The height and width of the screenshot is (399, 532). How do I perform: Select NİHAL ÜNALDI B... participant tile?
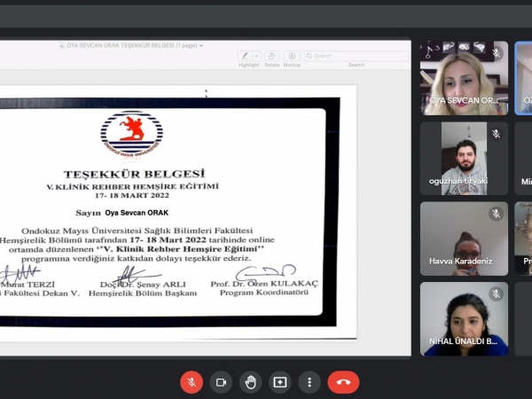464,319
